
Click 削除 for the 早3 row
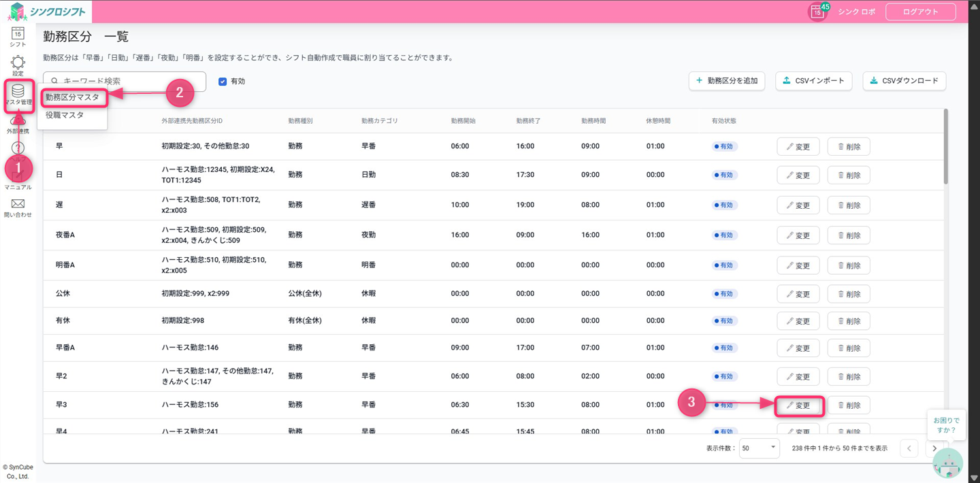tap(849, 405)
